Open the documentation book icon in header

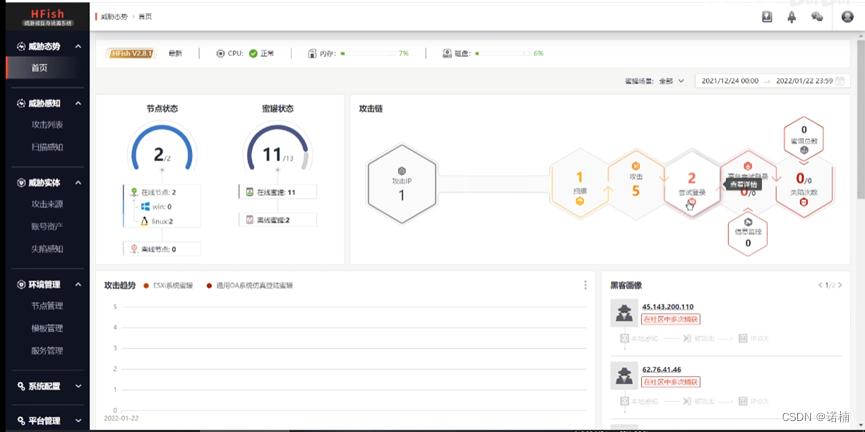766,17
